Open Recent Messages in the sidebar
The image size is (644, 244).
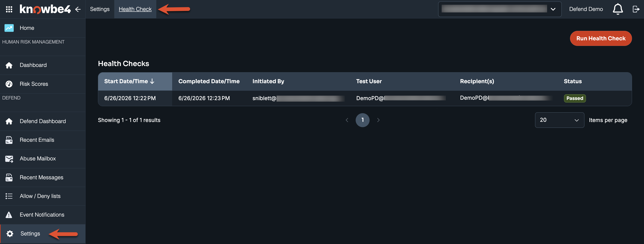pyautogui.click(x=43, y=178)
